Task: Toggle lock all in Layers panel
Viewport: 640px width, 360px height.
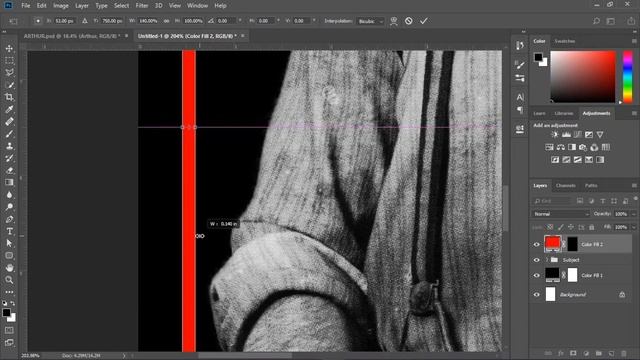Action: (x=591, y=227)
